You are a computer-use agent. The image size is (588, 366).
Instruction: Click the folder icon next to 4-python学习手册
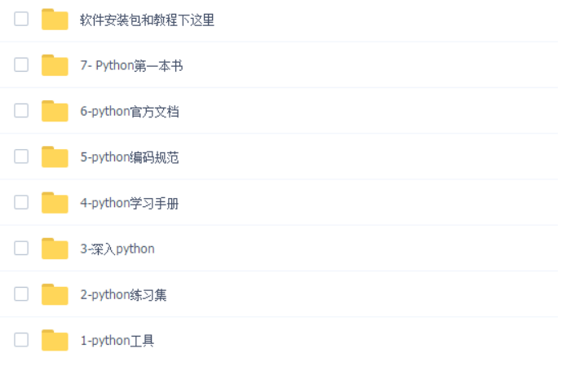(x=55, y=203)
